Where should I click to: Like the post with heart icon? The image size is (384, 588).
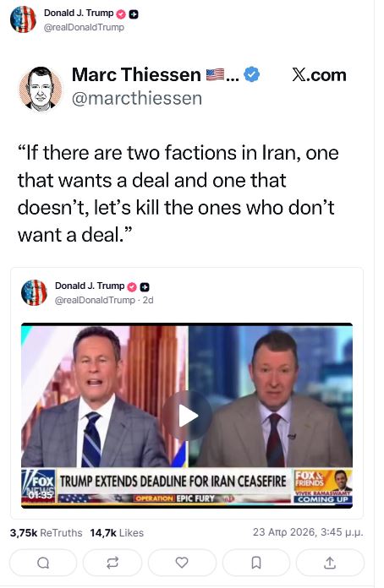(x=182, y=563)
